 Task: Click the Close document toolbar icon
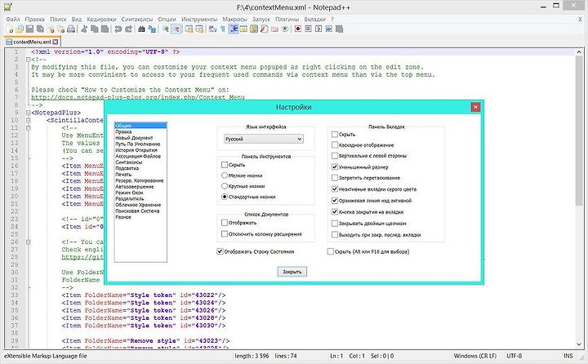tap(51, 29)
